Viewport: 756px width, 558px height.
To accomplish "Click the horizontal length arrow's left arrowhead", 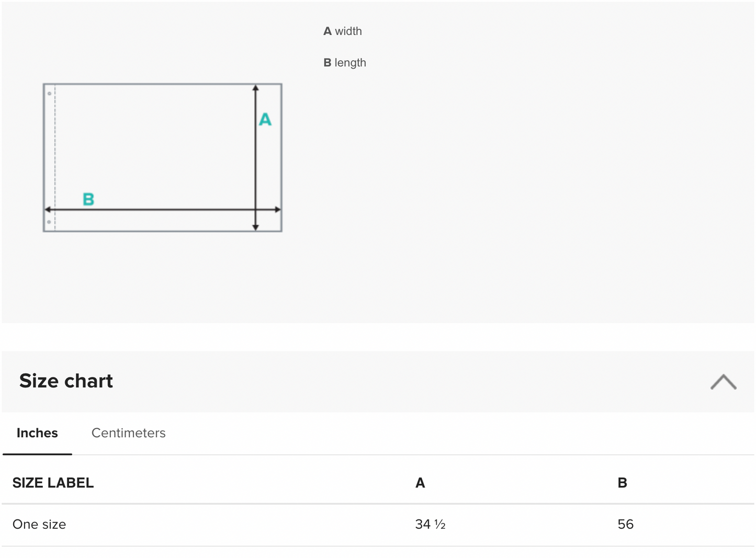I will coord(48,210).
